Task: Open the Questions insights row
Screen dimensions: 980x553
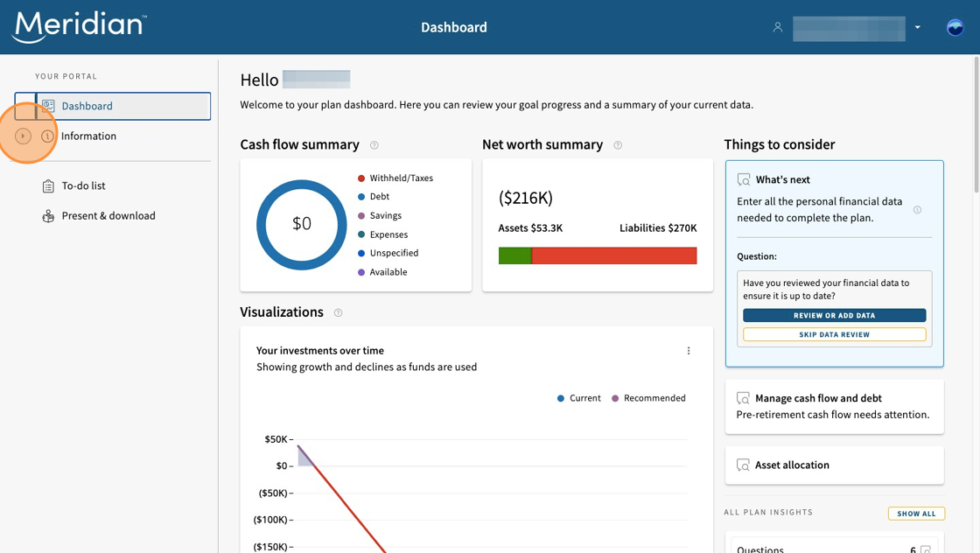Action: click(835, 543)
